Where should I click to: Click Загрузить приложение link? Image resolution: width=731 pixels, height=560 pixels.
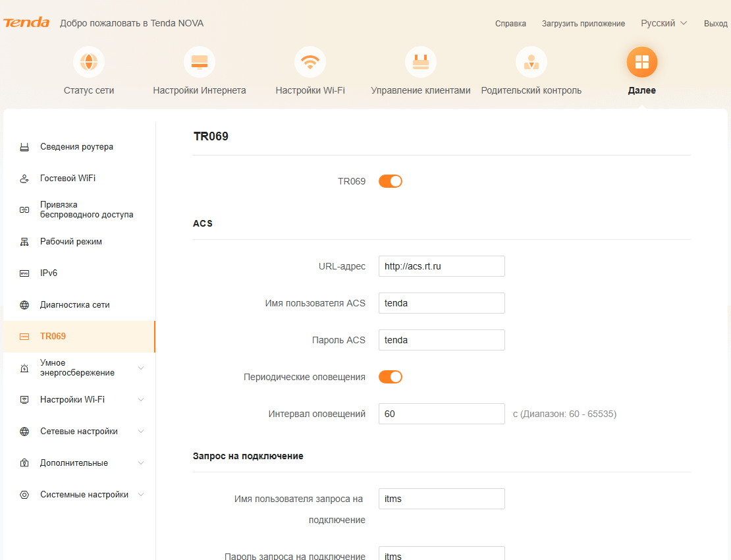point(583,23)
